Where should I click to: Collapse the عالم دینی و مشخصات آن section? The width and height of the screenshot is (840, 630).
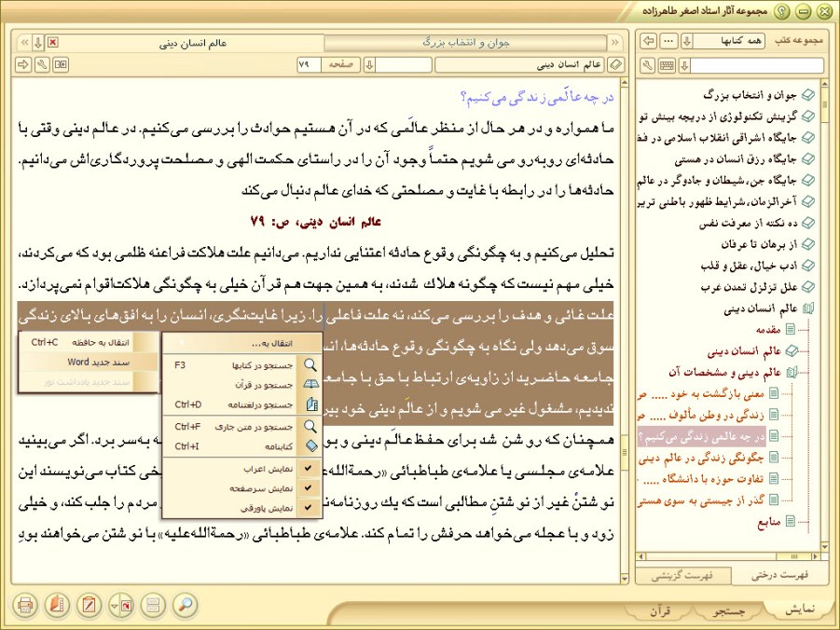pos(792,372)
